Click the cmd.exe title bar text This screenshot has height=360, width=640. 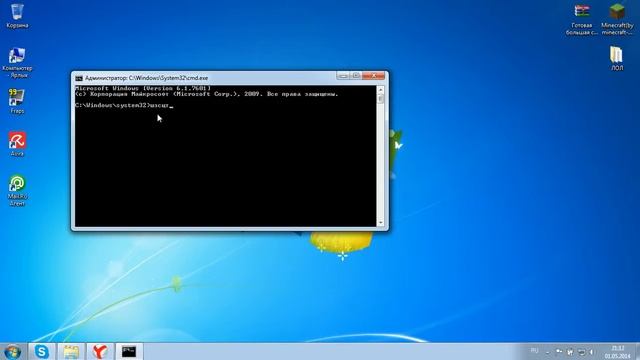pyautogui.click(x=147, y=78)
